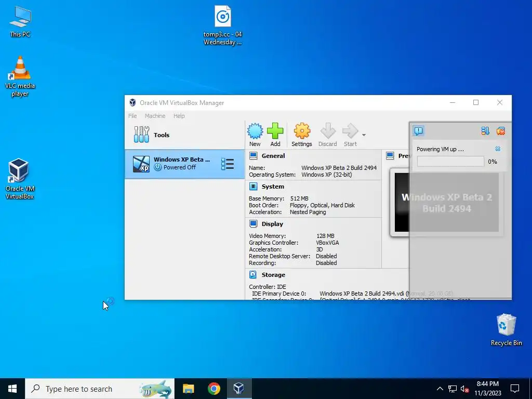Click the VirtualBox taskbar button
This screenshot has height=399, width=532.
pyautogui.click(x=239, y=389)
